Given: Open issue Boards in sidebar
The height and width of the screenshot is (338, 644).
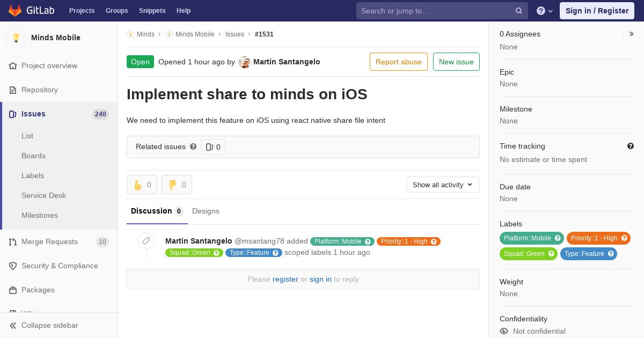Looking at the screenshot, I should (x=33, y=156).
